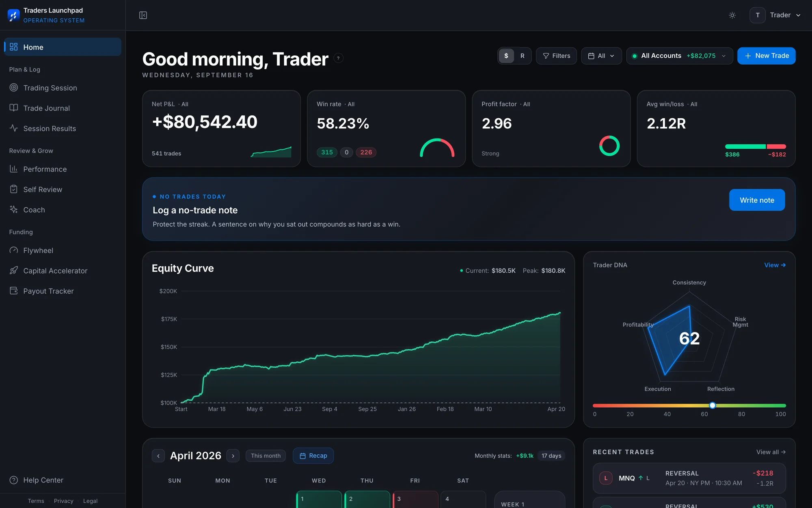Open the Privacy link

point(63,501)
